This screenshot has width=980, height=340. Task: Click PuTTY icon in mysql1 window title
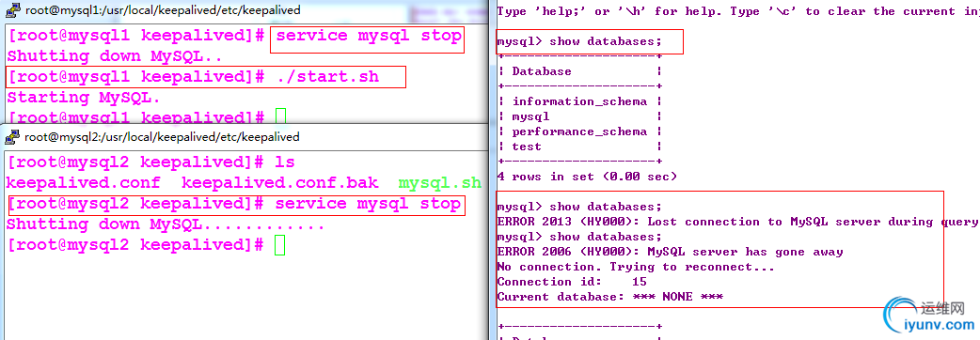point(12,10)
